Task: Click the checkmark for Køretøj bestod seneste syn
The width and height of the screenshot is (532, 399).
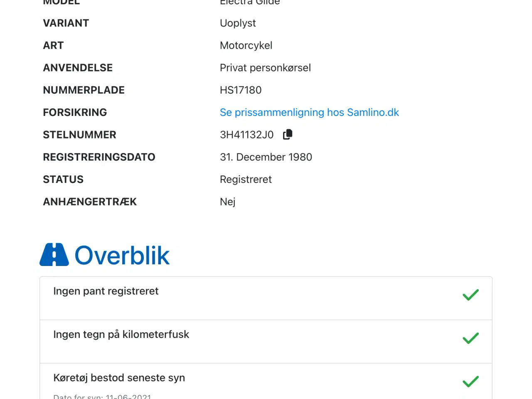Action: 470,382
